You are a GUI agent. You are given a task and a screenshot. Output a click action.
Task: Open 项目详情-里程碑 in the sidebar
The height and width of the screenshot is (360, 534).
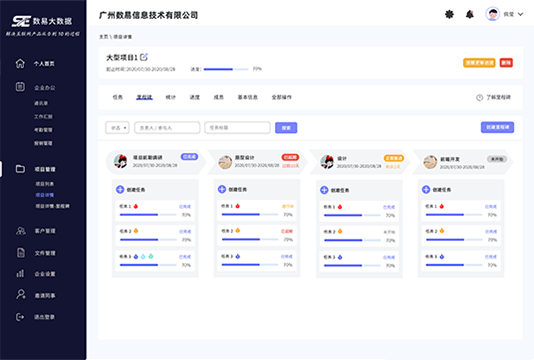pos(52,206)
